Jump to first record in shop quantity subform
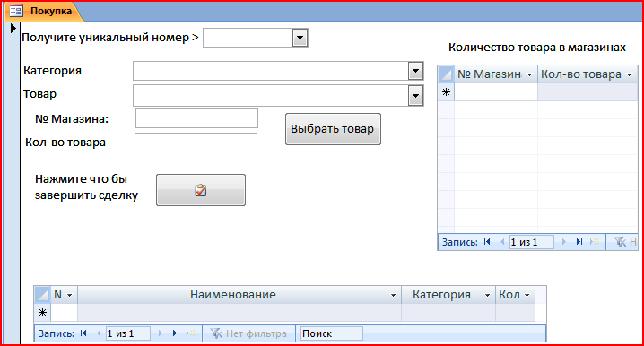 click(x=487, y=242)
